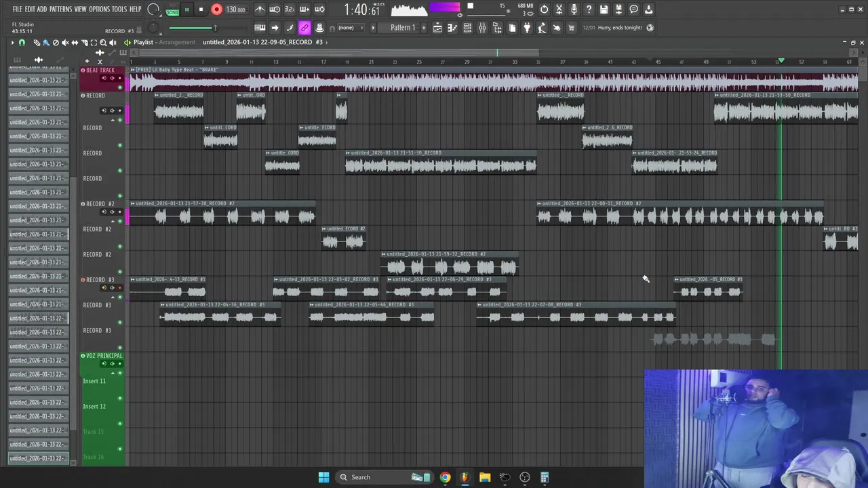Adjust the master pitch knob

pos(154,28)
